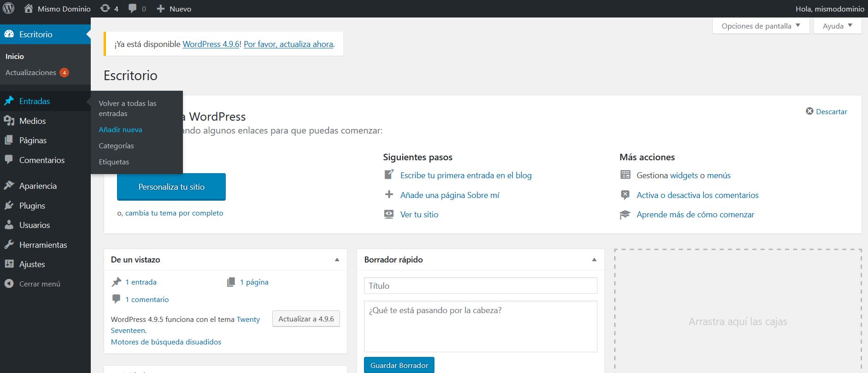
Task: Open the Inicio submenu item
Action: 15,56
